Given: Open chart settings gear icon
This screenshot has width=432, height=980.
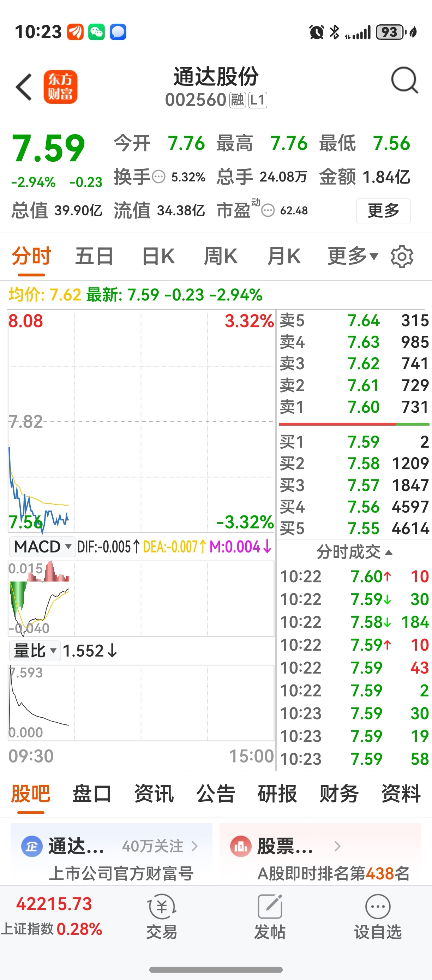Looking at the screenshot, I should pyautogui.click(x=402, y=257).
